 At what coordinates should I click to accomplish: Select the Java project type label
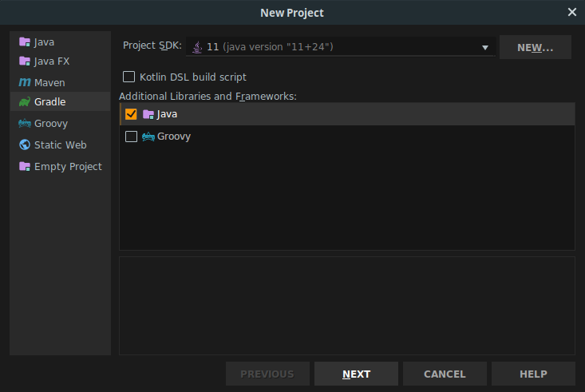point(44,42)
